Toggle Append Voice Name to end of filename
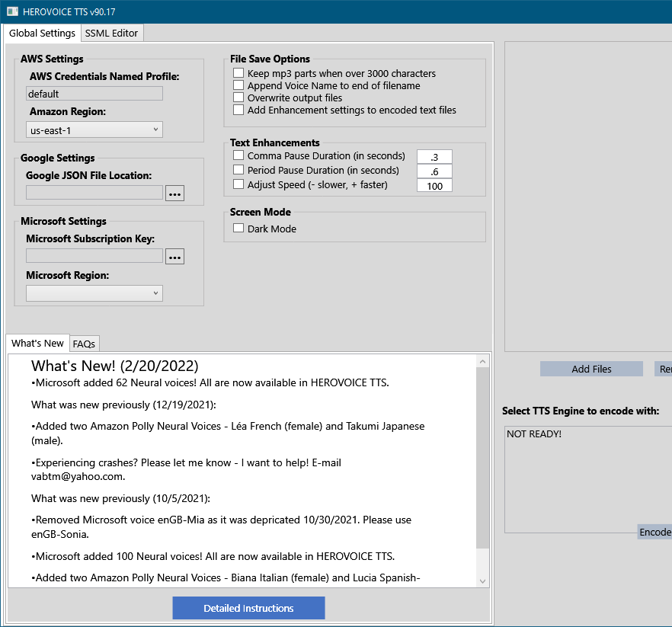The width and height of the screenshot is (672, 627). pyautogui.click(x=238, y=85)
